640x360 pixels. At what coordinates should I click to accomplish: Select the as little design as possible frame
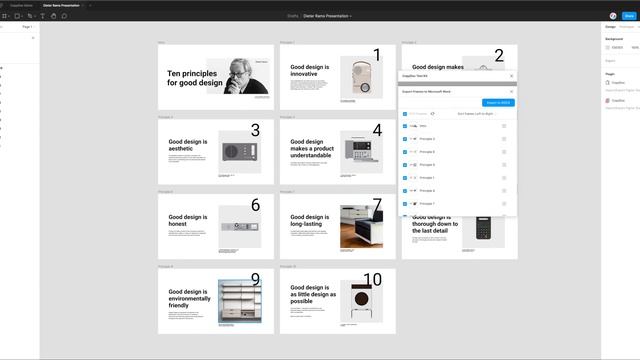338,301
